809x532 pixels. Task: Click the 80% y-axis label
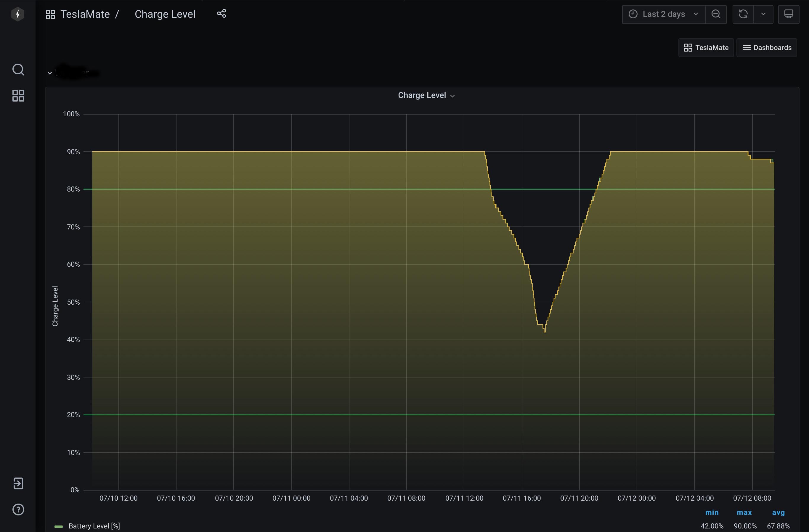pyautogui.click(x=73, y=189)
